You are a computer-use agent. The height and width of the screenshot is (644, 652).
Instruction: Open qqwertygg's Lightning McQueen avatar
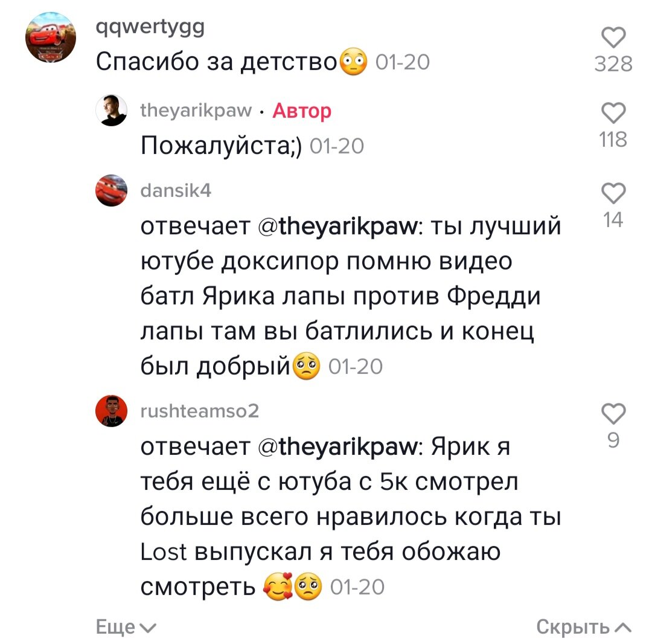51,37
